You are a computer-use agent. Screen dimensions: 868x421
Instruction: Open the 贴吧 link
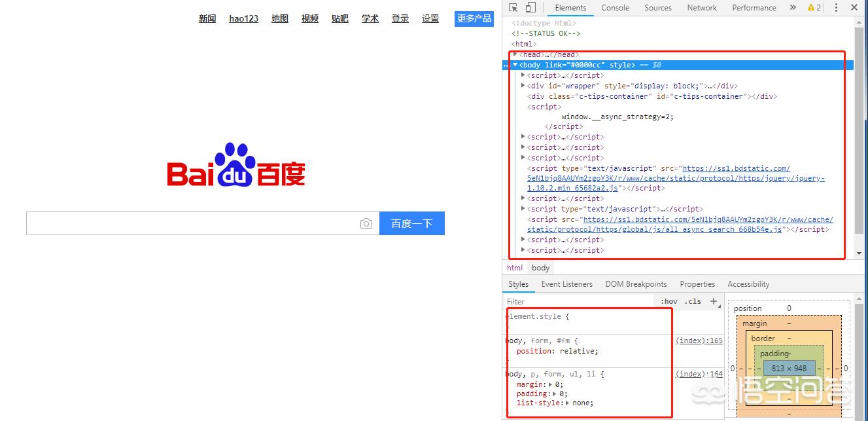pos(340,18)
